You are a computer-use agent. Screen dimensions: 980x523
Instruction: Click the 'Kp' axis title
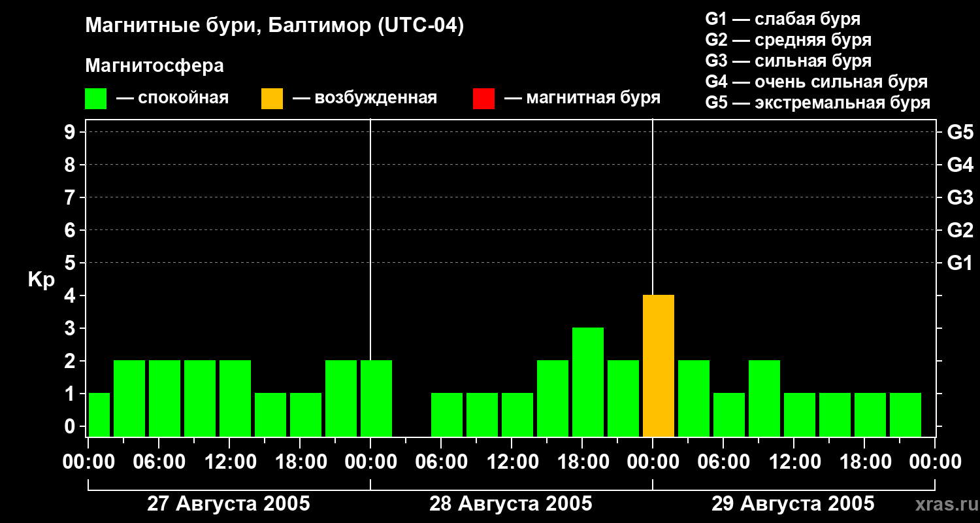tap(41, 280)
